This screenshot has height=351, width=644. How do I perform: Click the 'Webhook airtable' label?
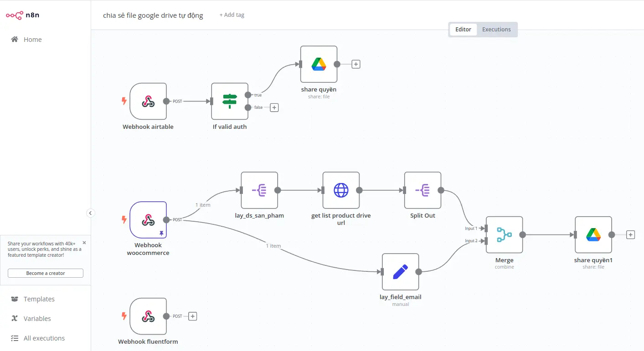pos(148,127)
